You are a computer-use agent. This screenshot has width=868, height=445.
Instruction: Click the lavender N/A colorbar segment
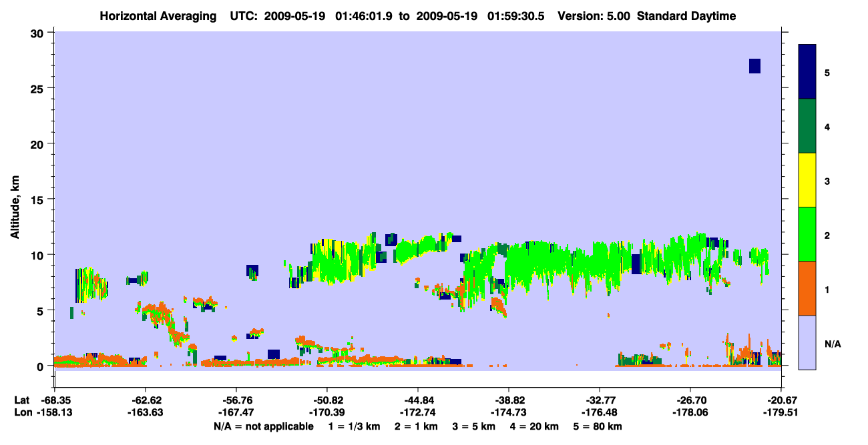point(807,342)
